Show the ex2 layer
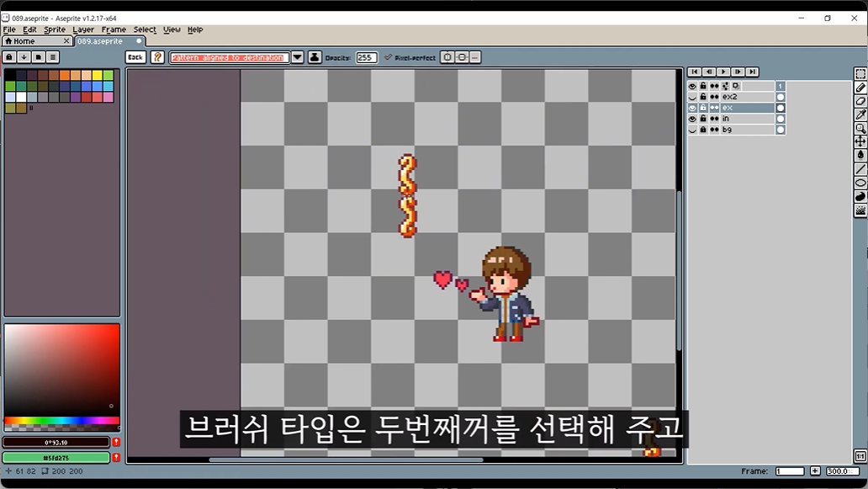The height and width of the screenshot is (489, 868). pos(692,97)
